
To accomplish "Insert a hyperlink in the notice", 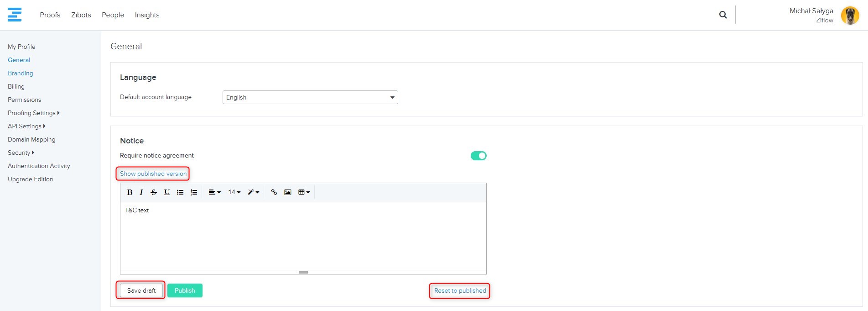I will click(274, 192).
